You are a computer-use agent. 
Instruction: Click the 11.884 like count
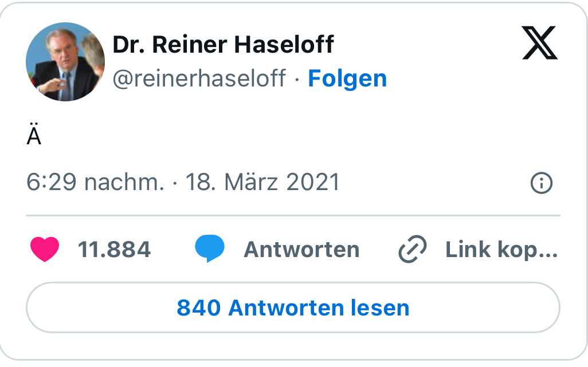pyautogui.click(x=114, y=250)
